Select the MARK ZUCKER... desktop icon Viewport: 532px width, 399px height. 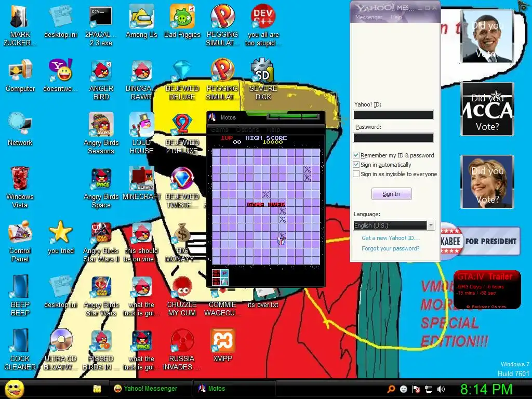19,24
